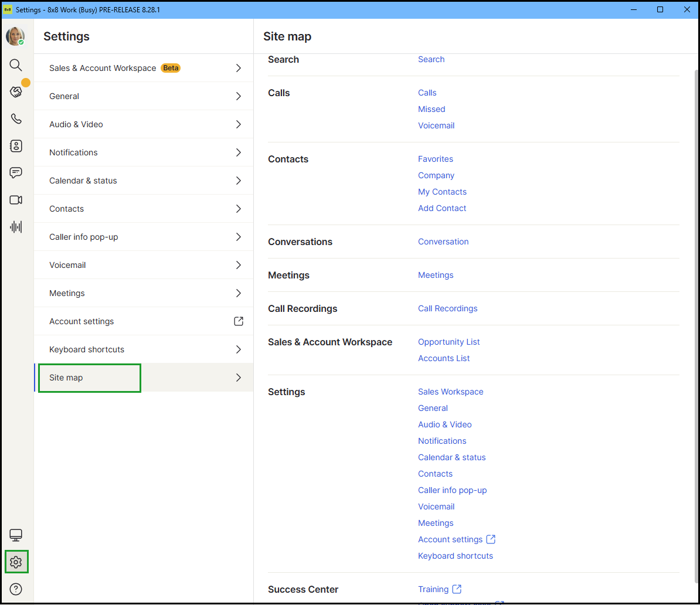Open Account settings external link icon
This screenshot has width=700, height=605.
coord(238,321)
